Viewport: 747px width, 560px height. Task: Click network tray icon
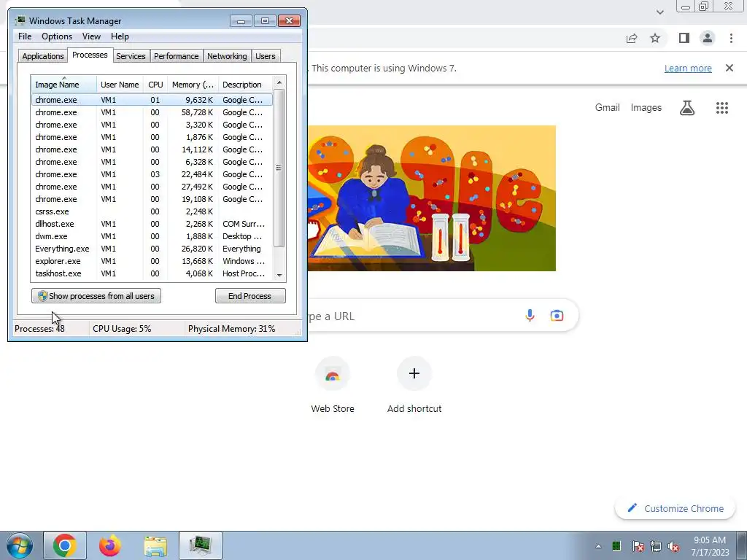tap(656, 546)
